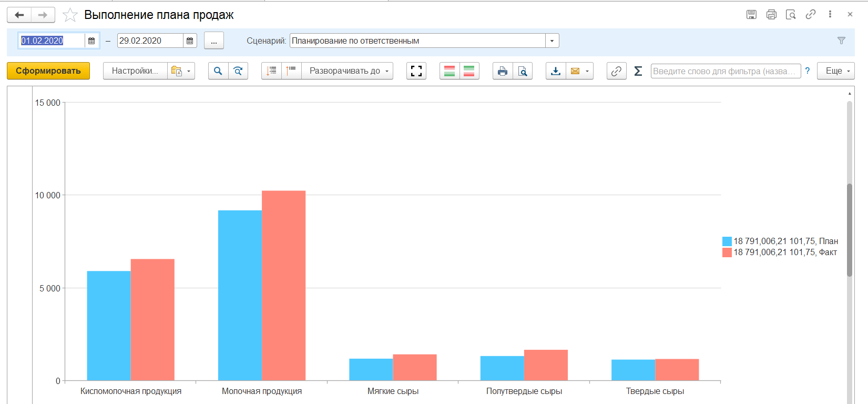Toggle the red-over-green row highlighting icon
Viewport: 868px width, 404px height.
(450, 71)
